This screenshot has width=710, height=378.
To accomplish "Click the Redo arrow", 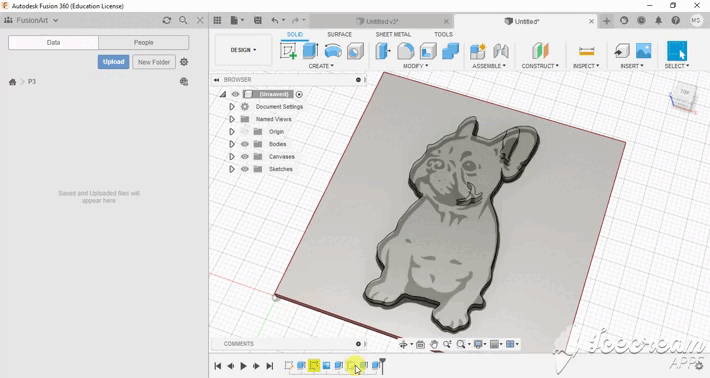I will click(x=295, y=20).
